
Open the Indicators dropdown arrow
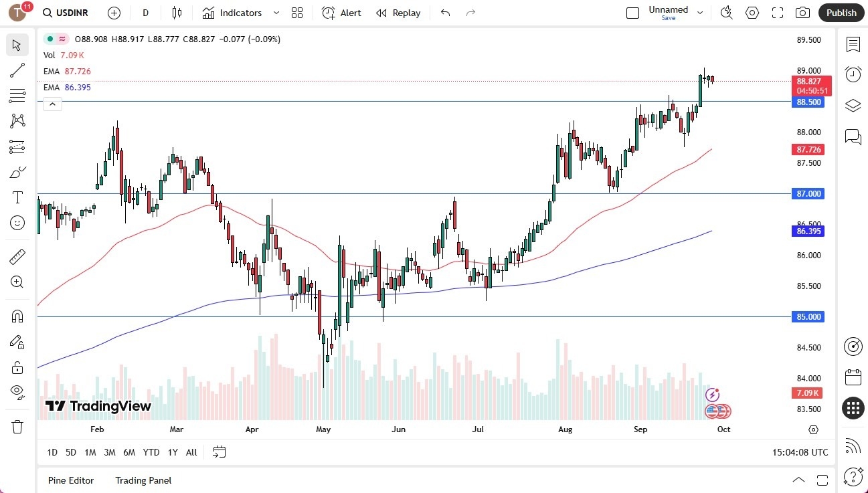[x=276, y=13]
